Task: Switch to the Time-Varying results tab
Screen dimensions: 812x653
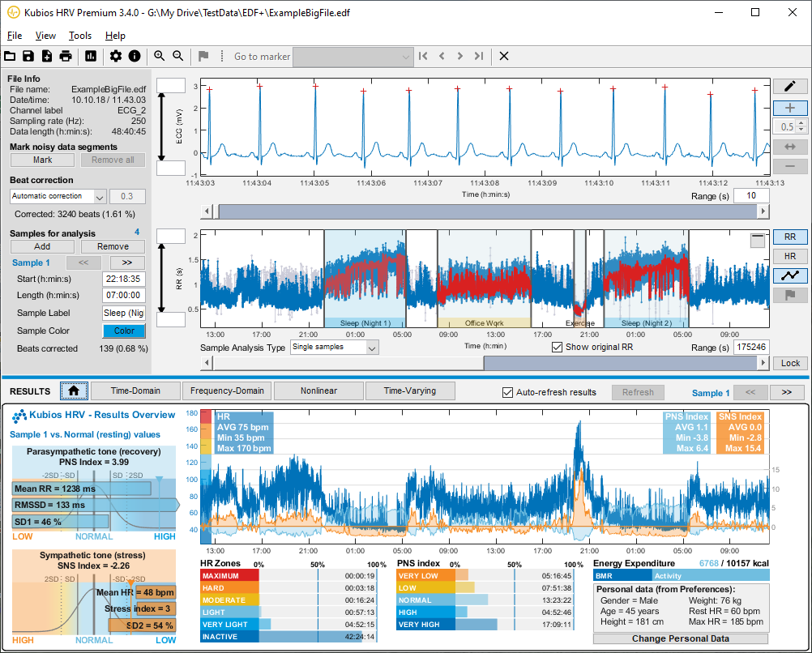Action: tap(410, 391)
